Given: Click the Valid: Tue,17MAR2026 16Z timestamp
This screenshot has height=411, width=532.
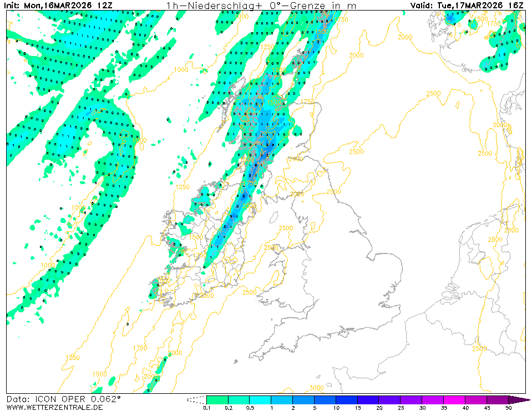Looking at the screenshot, I should pos(467,5).
